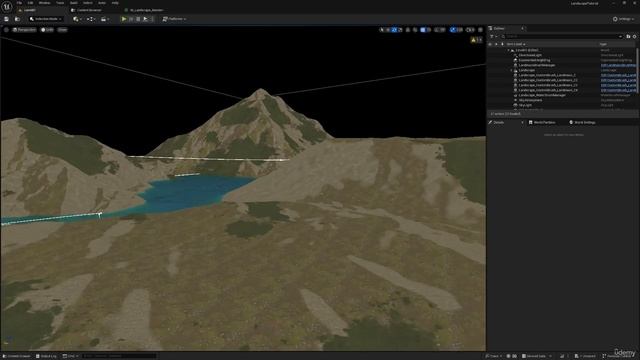The width and height of the screenshot is (640, 360).
Task: Click the yellow warning indicator in viewport
Action: [476, 40]
